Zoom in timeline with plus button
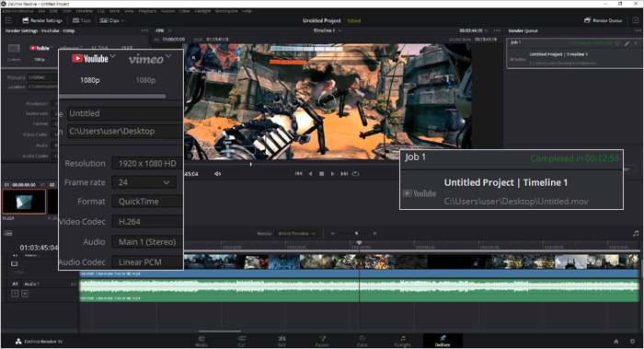 point(374,233)
